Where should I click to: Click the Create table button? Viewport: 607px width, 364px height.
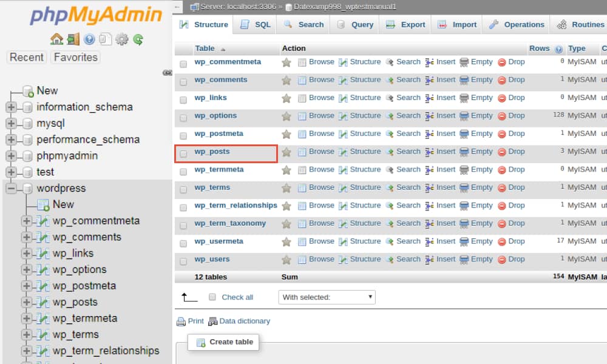(224, 342)
